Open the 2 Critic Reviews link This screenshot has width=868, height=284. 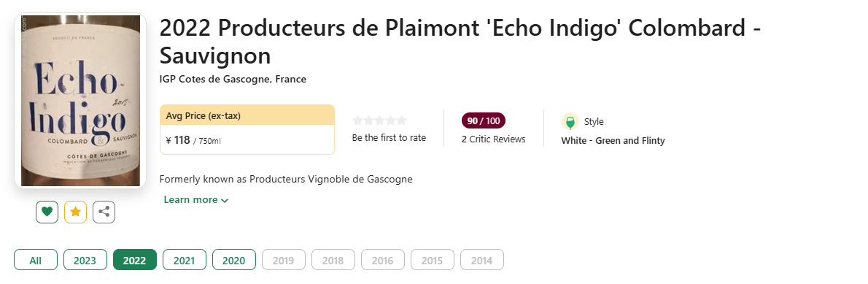coord(493,139)
